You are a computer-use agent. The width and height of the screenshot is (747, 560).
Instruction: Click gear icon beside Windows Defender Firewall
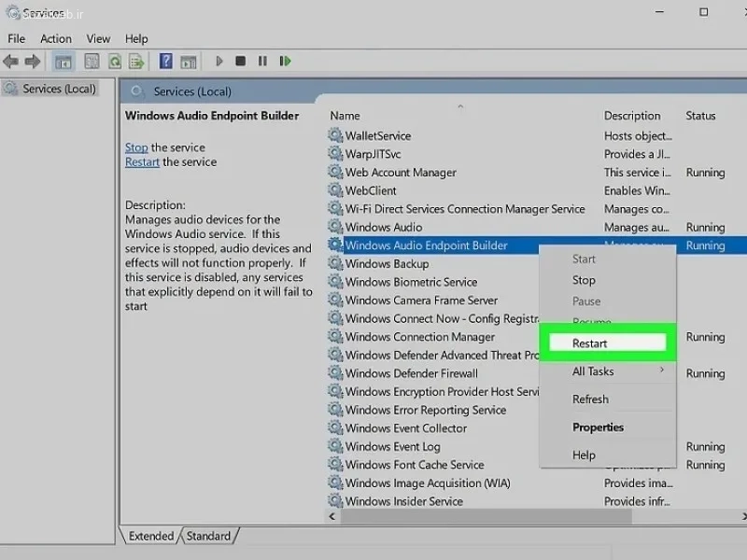(335, 372)
